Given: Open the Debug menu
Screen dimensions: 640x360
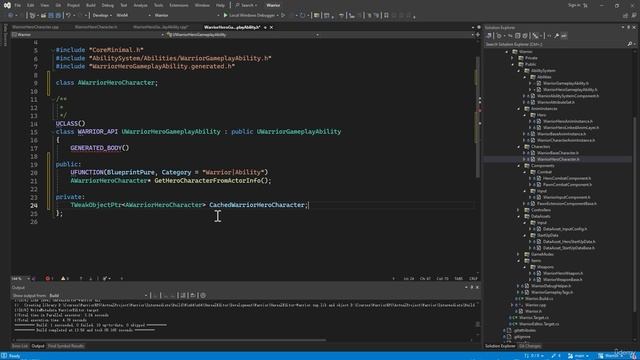Looking at the screenshot, I should [108, 5].
